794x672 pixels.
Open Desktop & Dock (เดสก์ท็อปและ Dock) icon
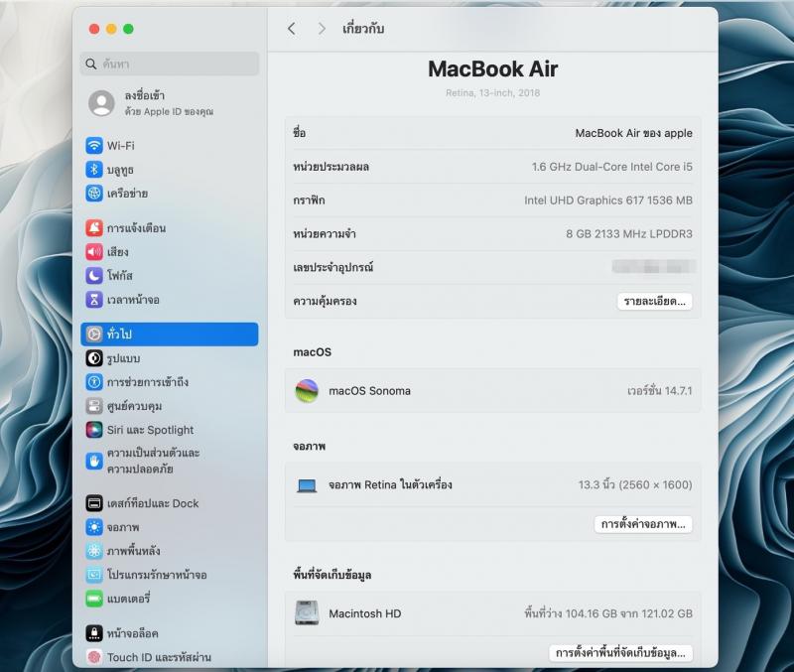(x=94, y=503)
